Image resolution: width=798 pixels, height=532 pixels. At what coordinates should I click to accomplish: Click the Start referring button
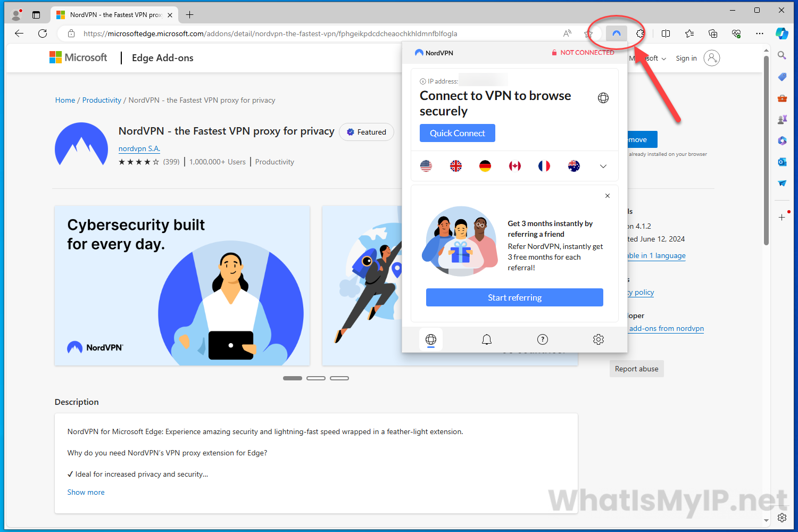514,297
